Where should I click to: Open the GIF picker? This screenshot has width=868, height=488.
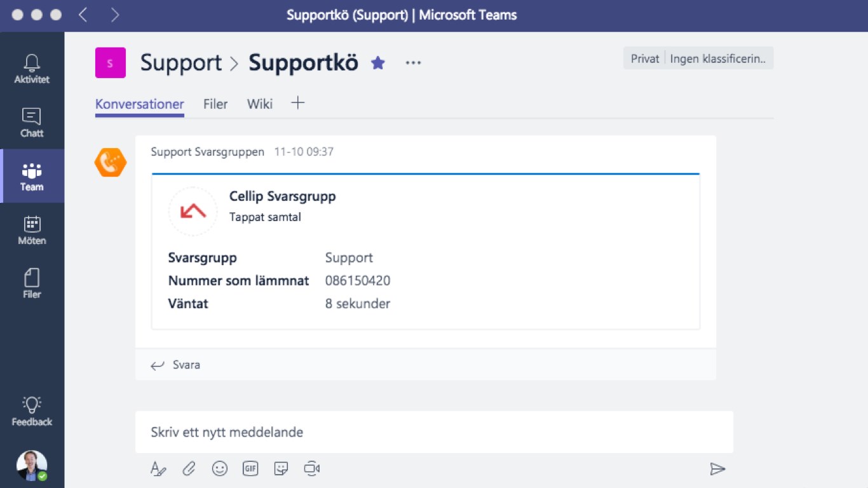pos(250,469)
